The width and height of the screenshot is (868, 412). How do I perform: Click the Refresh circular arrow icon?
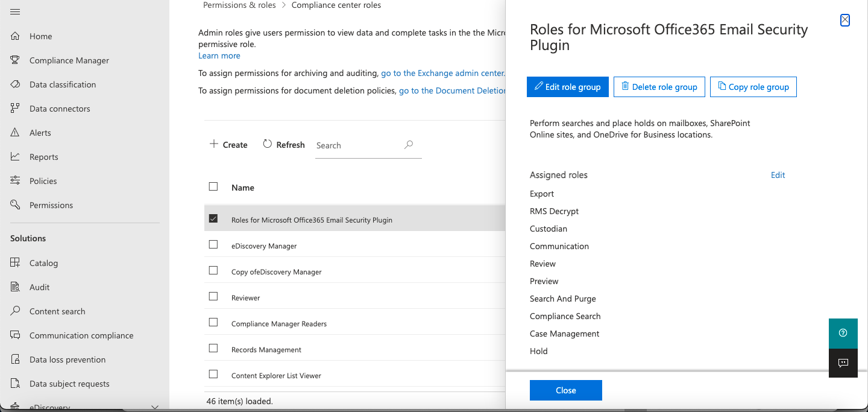click(268, 144)
